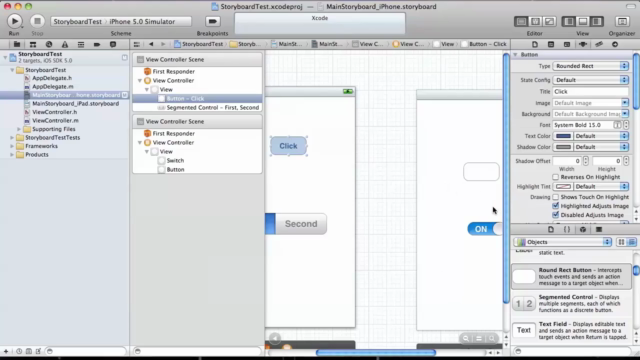Viewport: 640px width, 360px height.
Task: Show the Debug navigator
Action: [81, 44]
